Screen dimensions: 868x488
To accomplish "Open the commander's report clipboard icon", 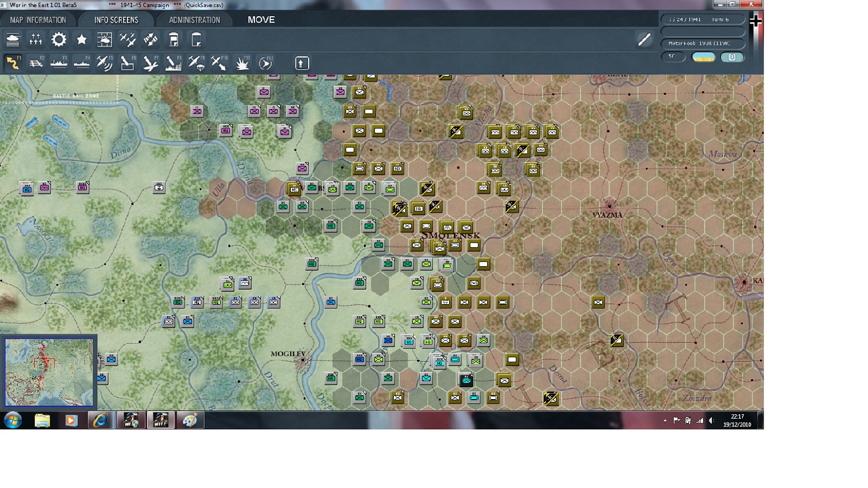I will (173, 40).
